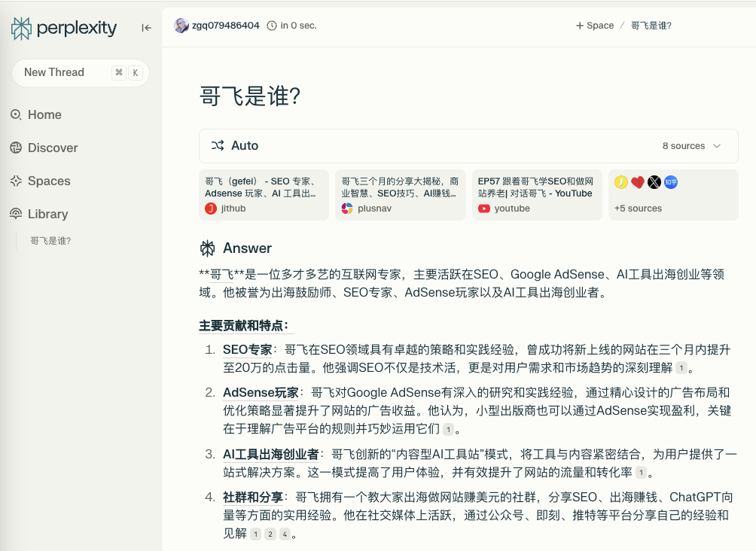Viewport: 756px width, 551px height.
Task: Click the YouTube favicon
Action: (484, 209)
